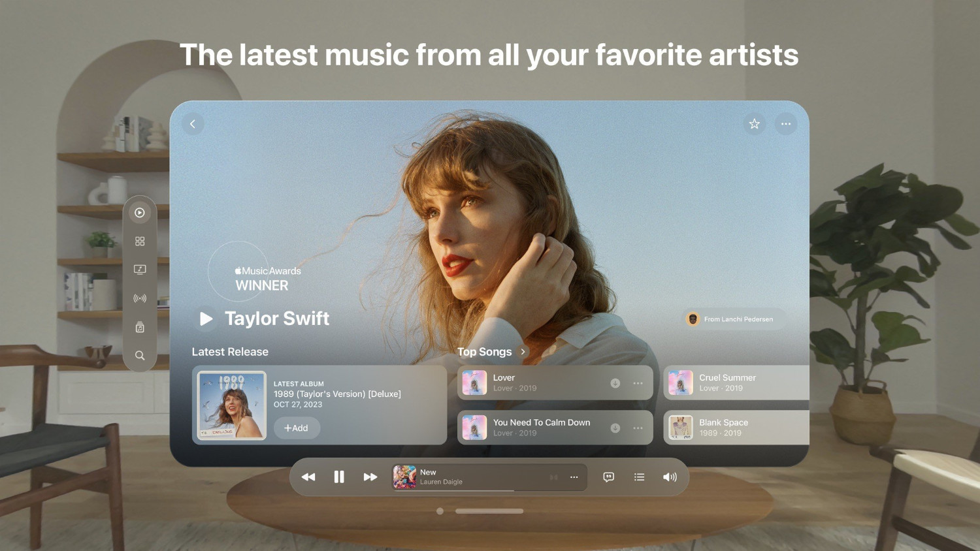Click the Blank Space artwork
The width and height of the screenshot is (980, 551).
pyautogui.click(x=681, y=428)
